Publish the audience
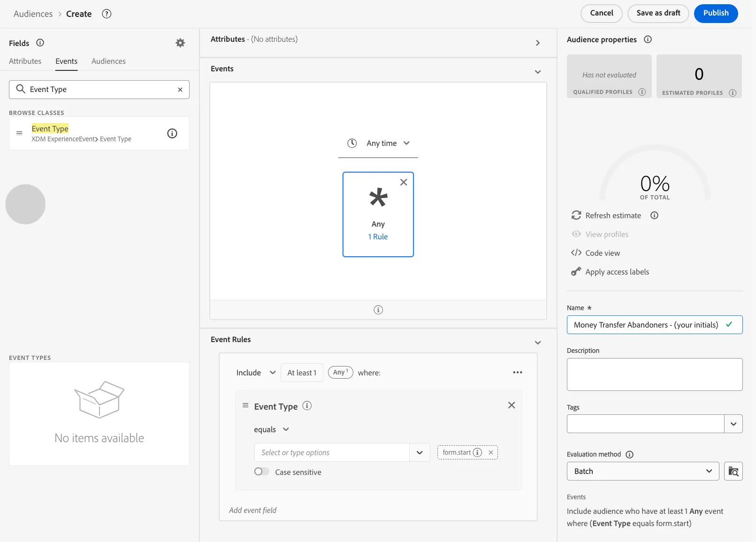The height and width of the screenshot is (542, 756). [x=716, y=13]
